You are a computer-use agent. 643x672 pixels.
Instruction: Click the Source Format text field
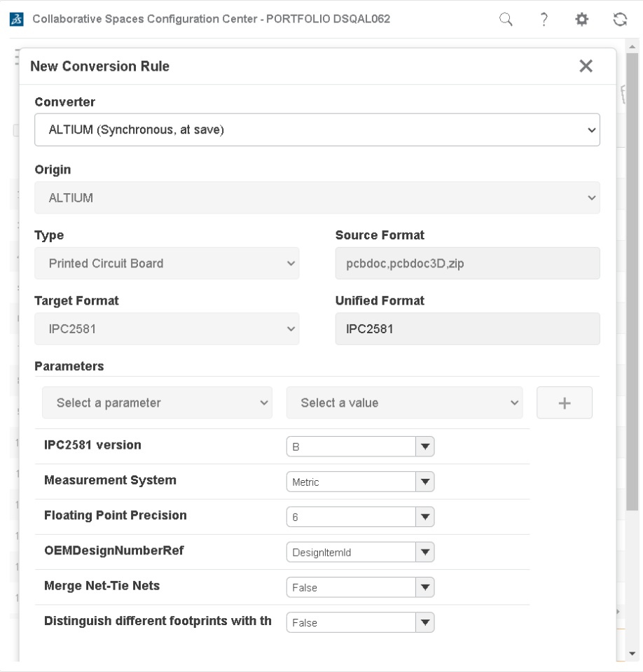tap(467, 264)
